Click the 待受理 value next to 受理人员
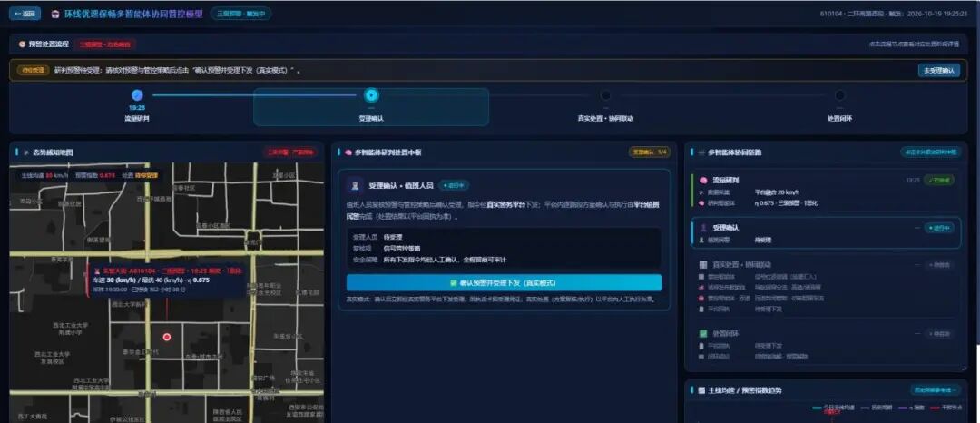 (393, 238)
